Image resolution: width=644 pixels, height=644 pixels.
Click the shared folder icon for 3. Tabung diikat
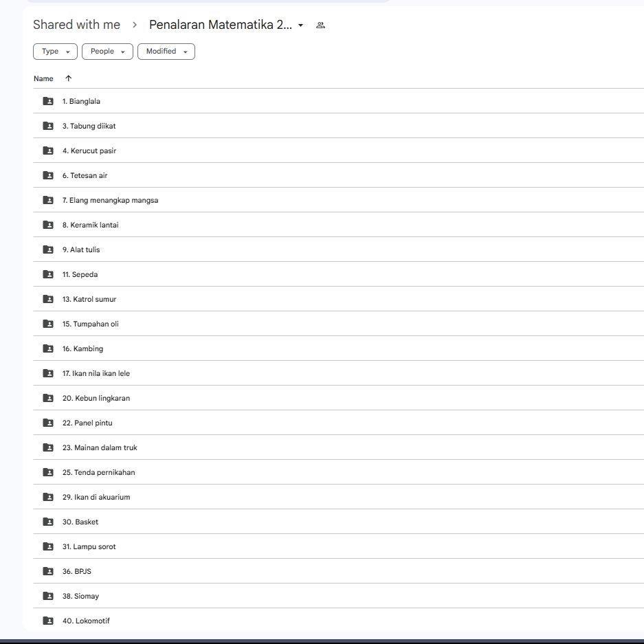click(48, 126)
